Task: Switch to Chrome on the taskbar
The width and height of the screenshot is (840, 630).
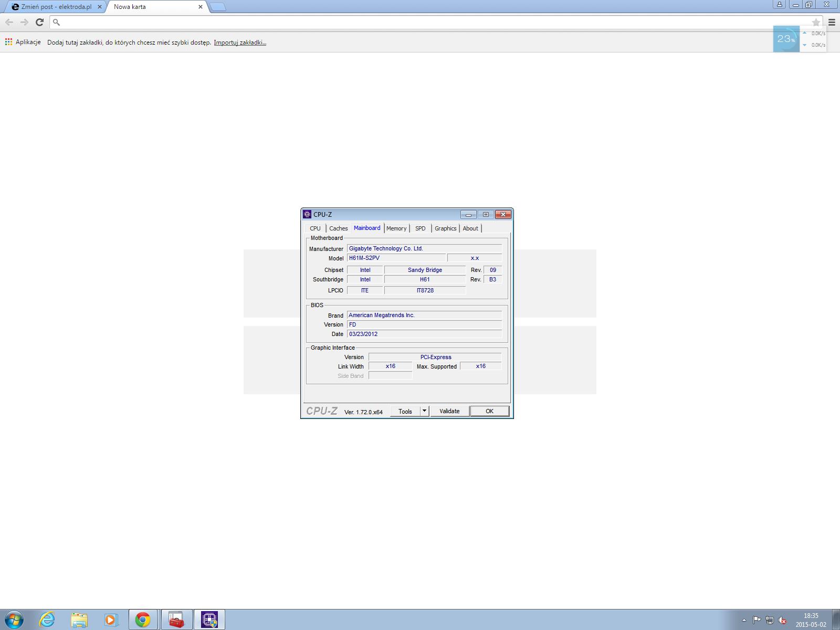Action: pyautogui.click(x=143, y=619)
